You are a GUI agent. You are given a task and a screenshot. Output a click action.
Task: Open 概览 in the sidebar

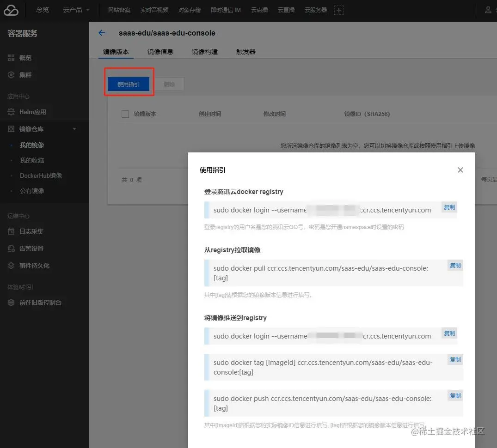[25, 58]
